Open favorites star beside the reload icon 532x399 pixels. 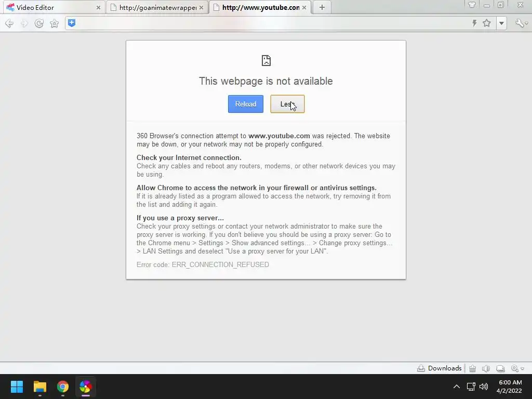54,23
